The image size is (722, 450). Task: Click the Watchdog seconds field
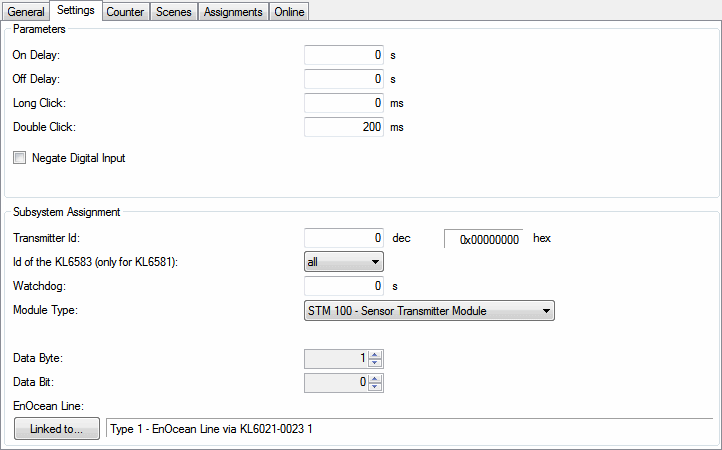pos(344,286)
